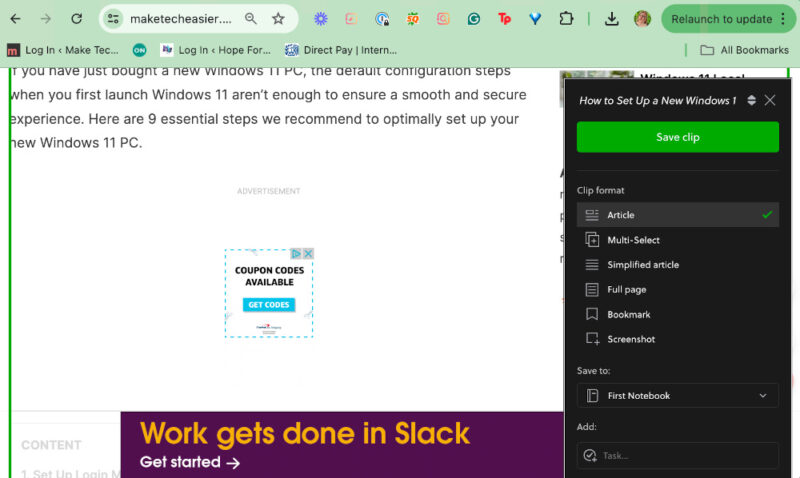
Task: Open Log In ‹ Hope For... bookmark
Action: coord(215,50)
